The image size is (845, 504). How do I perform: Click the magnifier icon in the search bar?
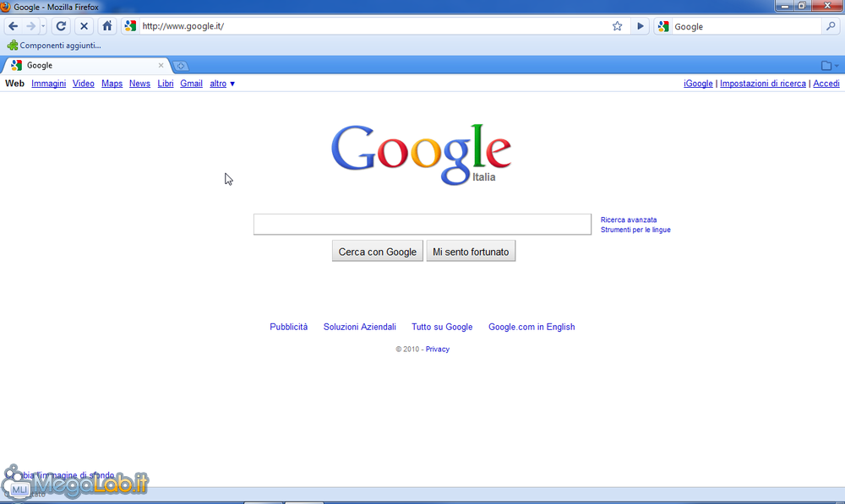(831, 26)
